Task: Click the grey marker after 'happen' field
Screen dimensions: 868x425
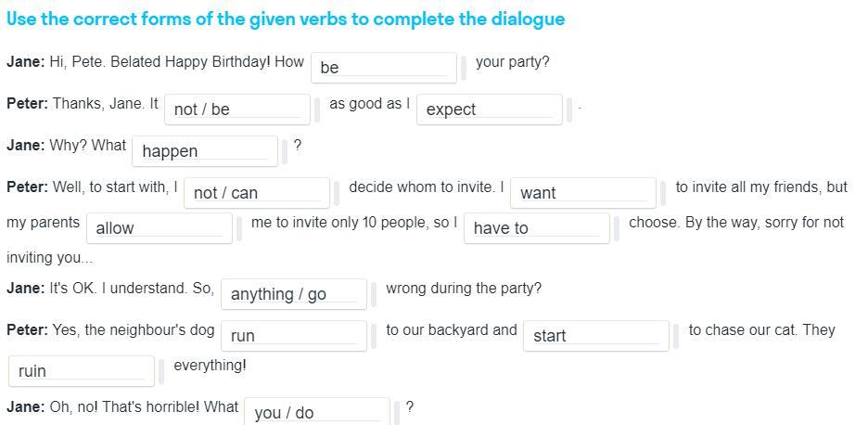Action: click(286, 151)
